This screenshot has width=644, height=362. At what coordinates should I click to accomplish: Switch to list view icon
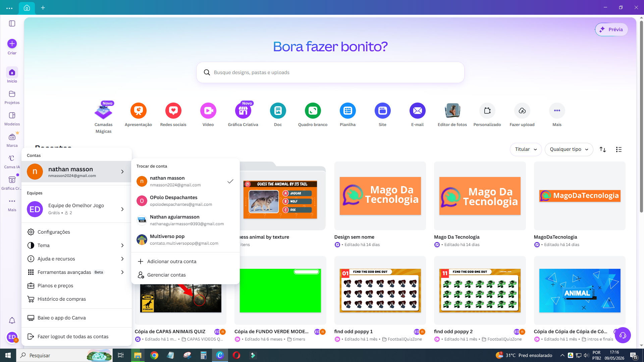pos(619,149)
